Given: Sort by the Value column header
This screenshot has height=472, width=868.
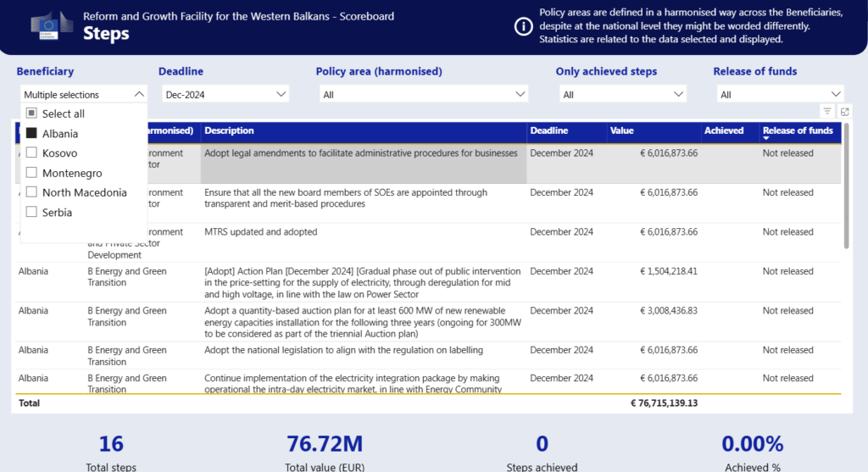Looking at the screenshot, I should click(621, 130).
